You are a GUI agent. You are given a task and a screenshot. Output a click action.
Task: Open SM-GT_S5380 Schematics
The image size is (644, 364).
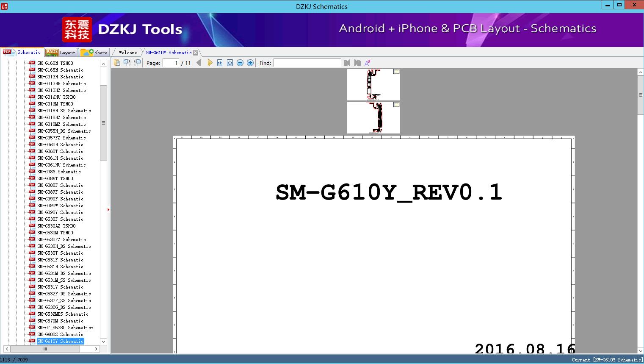coord(65,328)
